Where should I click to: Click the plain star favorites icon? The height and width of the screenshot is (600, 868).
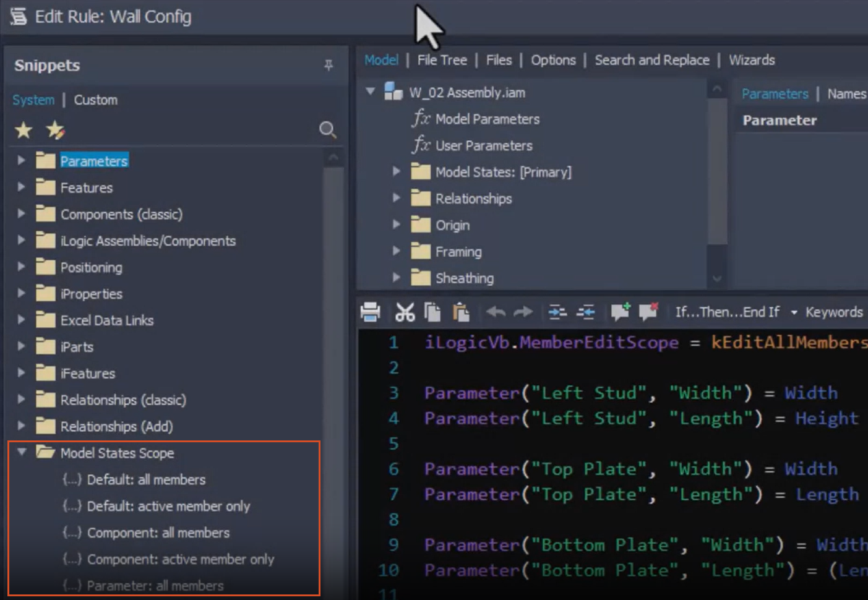24,130
